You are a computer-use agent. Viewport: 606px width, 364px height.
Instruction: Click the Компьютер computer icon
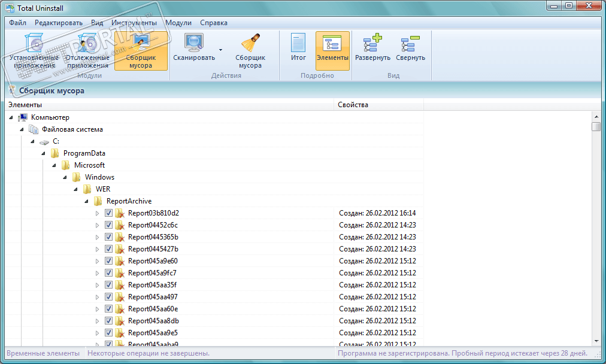click(x=23, y=117)
